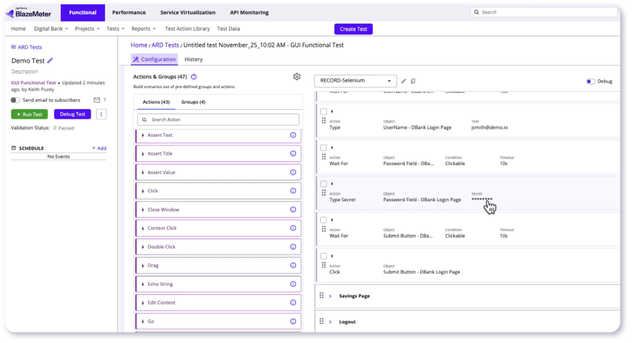Open the Test Action Library link
Screen dimensions: 644x343
click(187, 29)
